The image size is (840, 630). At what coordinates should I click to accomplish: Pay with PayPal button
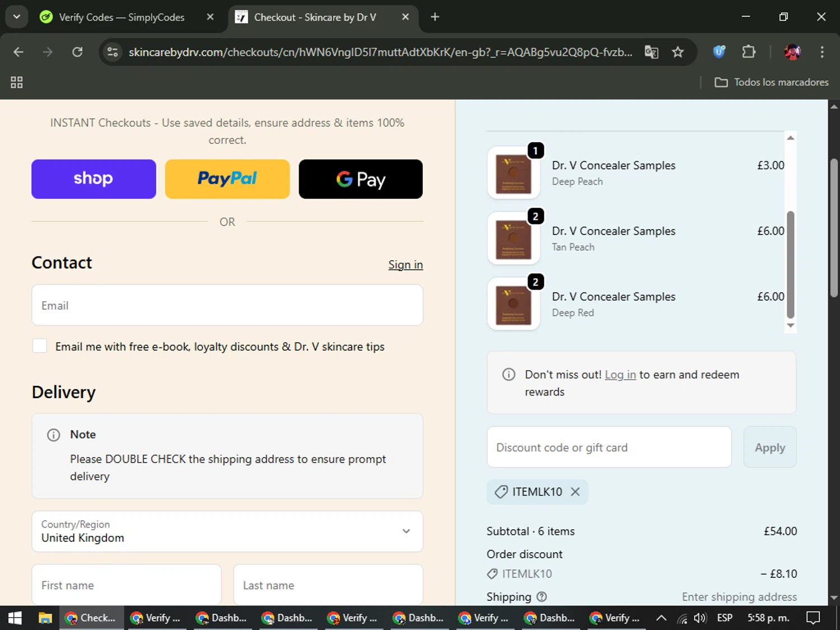(x=227, y=179)
